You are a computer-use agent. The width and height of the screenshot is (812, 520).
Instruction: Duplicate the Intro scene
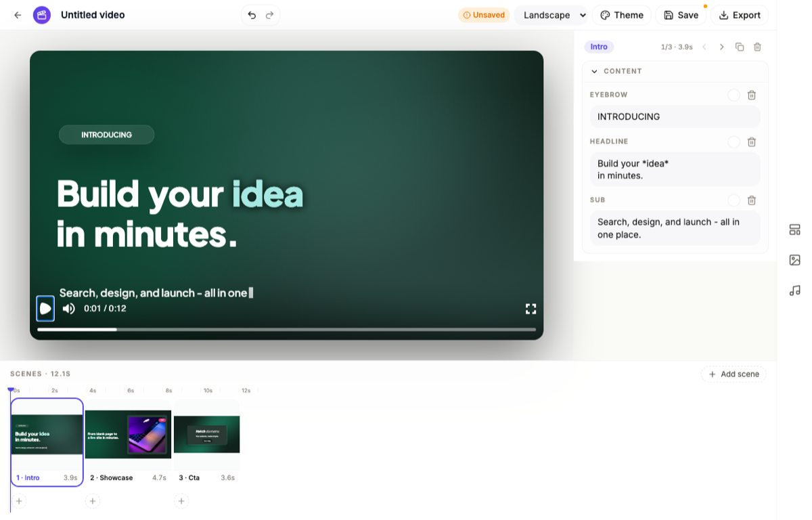(x=740, y=47)
